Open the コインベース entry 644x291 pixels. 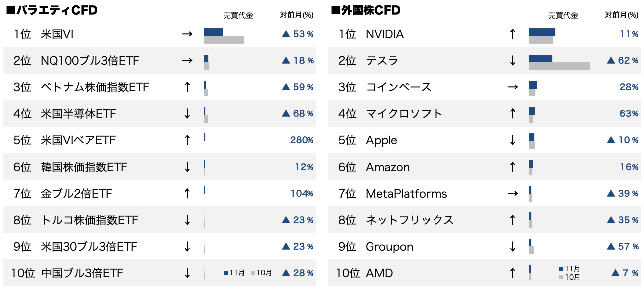pos(398,87)
